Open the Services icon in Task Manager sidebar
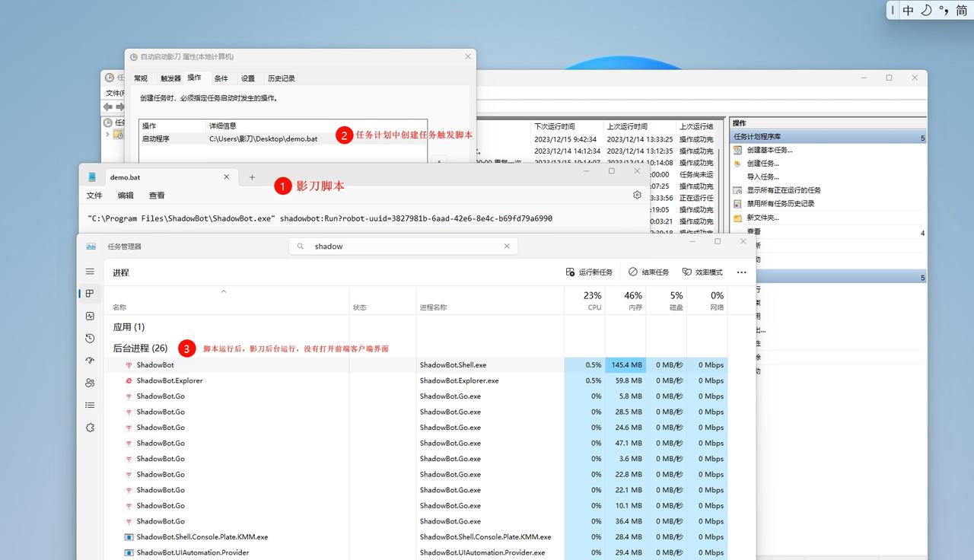 pos(90,428)
